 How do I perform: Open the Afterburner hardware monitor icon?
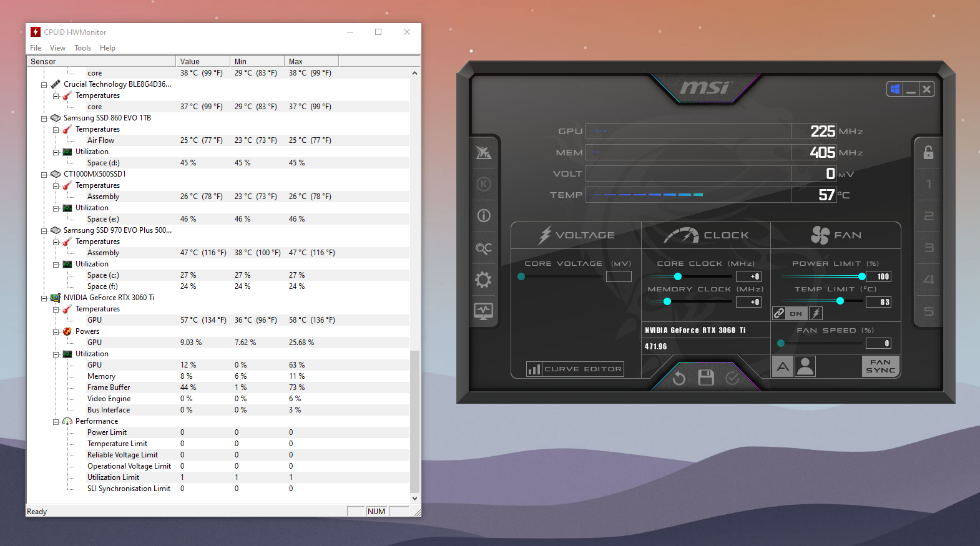pyautogui.click(x=484, y=311)
